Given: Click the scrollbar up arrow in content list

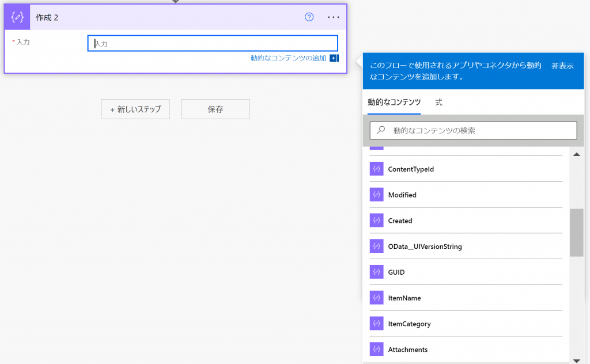Looking at the screenshot, I should (x=576, y=154).
